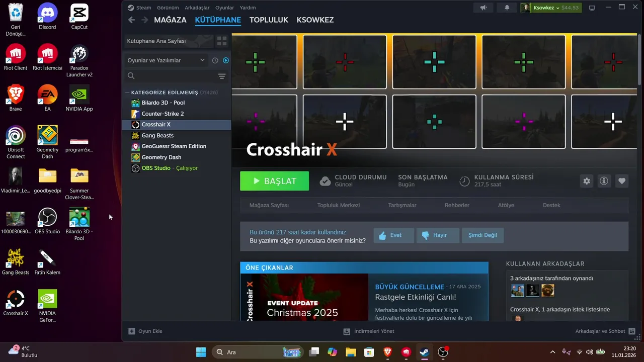Open downloads manager icon at bottom
Image resolution: width=644 pixels, height=362 pixels.
tap(347, 331)
